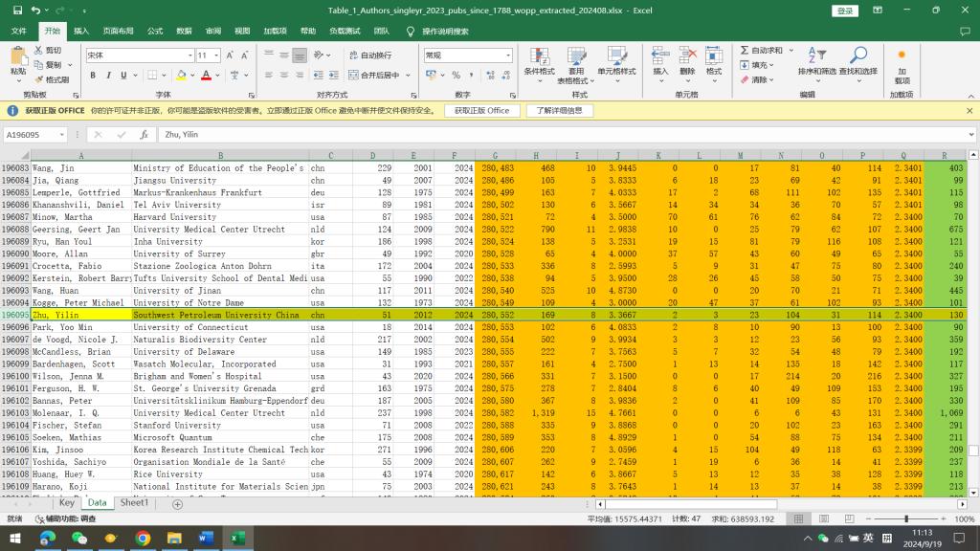Image resolution: width=980 pixels, height=551 pixels.
Task: Open Chrome from the Windows taskbar
Action: click(x=143, y=539)
